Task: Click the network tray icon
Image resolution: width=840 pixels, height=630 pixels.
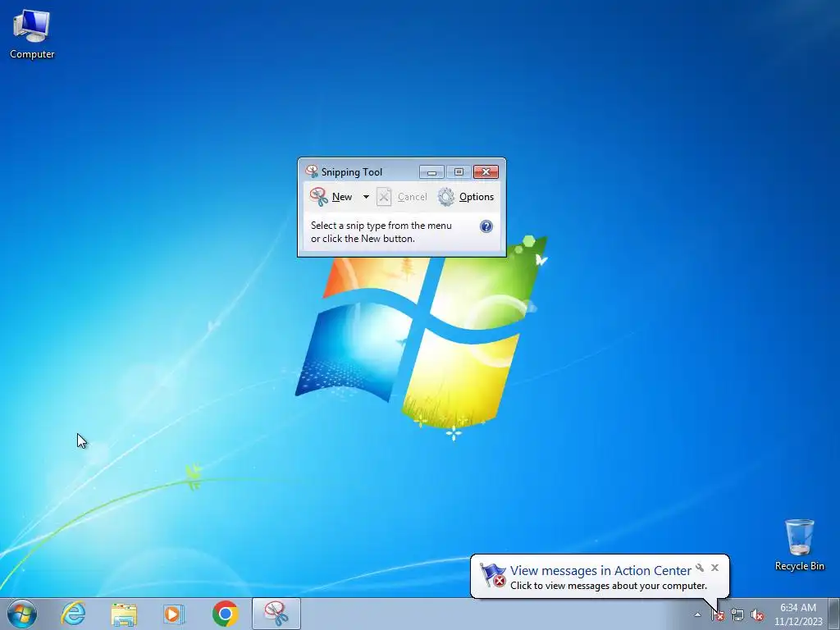Action: click(737, 615)
